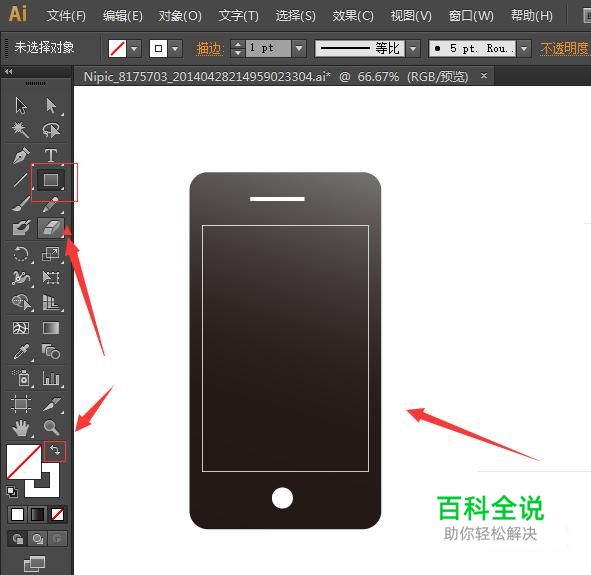The image size is (591, 575).
Task: Select the Magic Wand tool
Action: [x=21, y=130]
